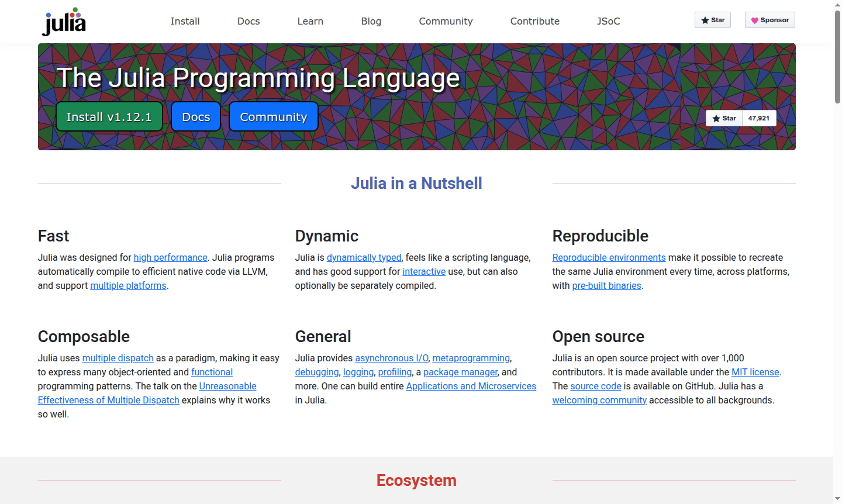Screen dimensions: 842x504
Task: Click the heart icon on the Sponsor button
Action: coord(755,19)
